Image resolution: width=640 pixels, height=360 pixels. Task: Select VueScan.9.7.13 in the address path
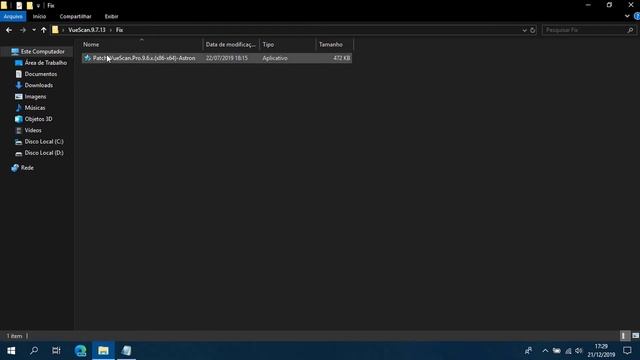tap(87, 30)
